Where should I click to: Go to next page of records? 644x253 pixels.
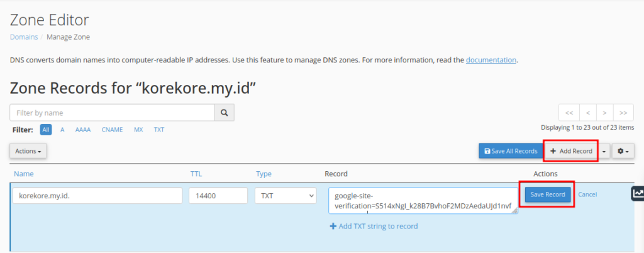[x=604, y=113]
